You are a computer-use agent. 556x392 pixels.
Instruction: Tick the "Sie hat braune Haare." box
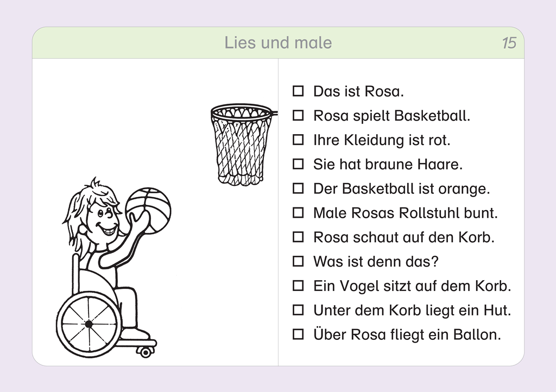tap(298, 164)
